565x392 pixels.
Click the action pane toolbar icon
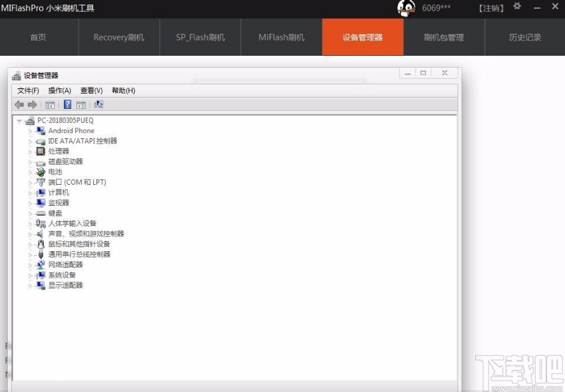(x=81, y=105)
